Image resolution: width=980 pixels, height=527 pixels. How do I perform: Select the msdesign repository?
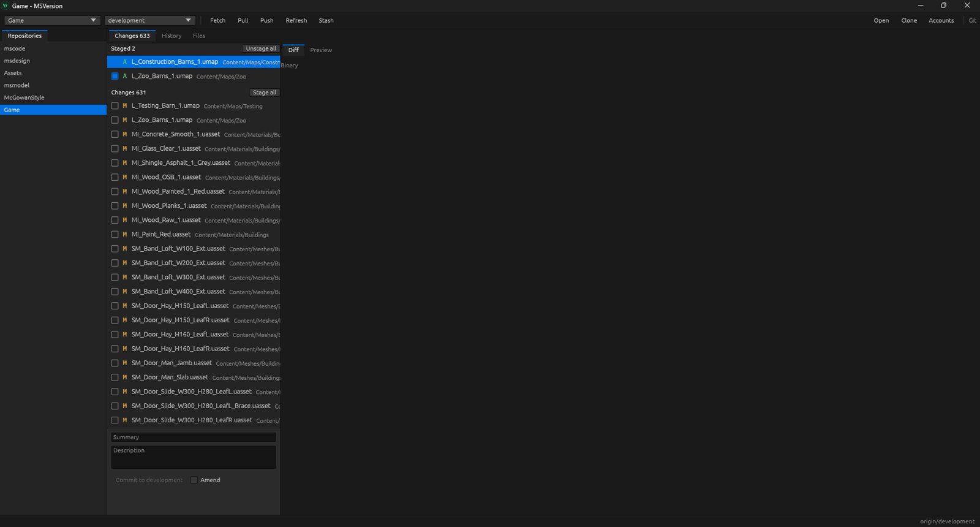coord(53,61)
